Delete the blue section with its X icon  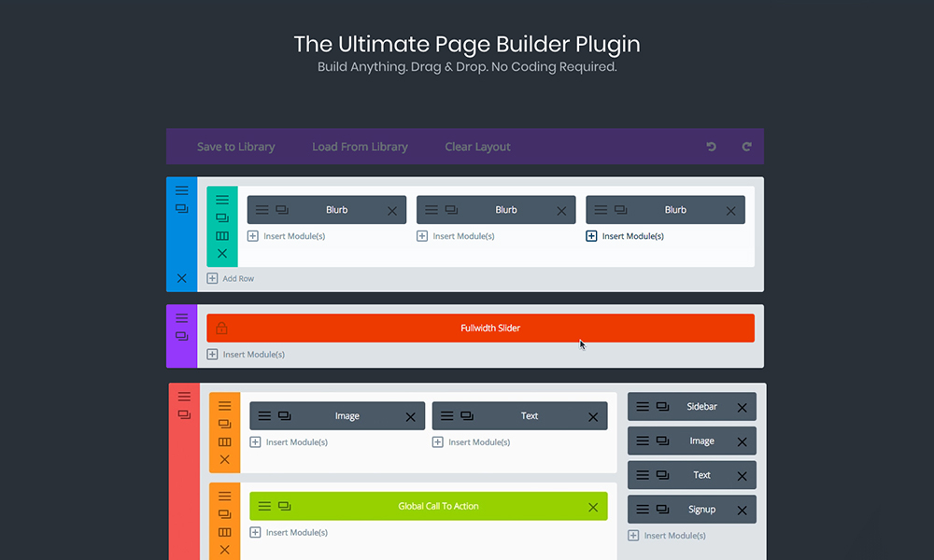tap(182, 278)
